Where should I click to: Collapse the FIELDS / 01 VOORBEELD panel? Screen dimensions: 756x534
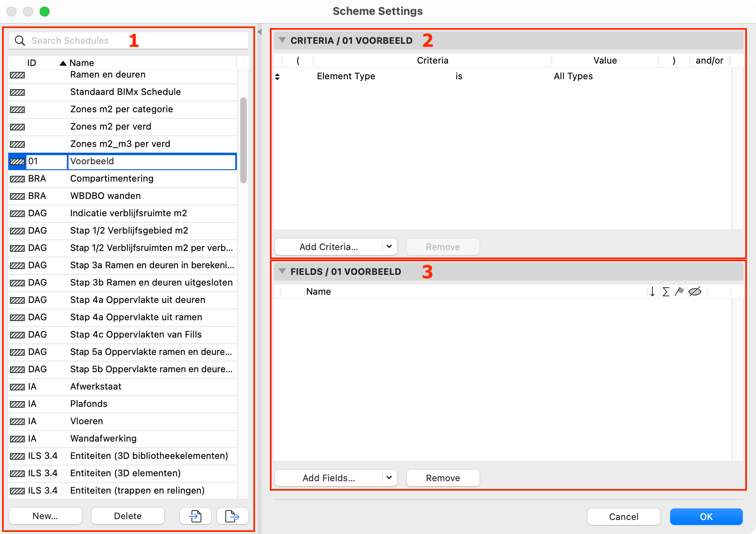click(x=282, y=271)
